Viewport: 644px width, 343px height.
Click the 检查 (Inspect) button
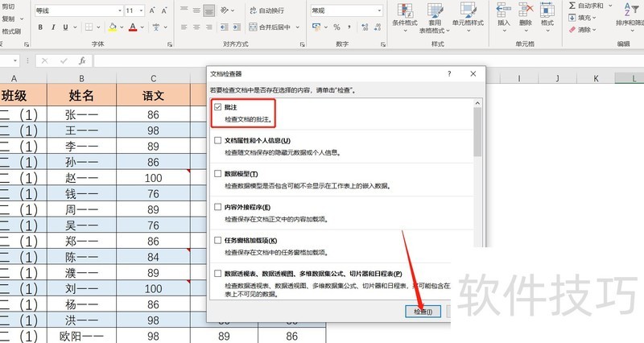coord(423,312)
